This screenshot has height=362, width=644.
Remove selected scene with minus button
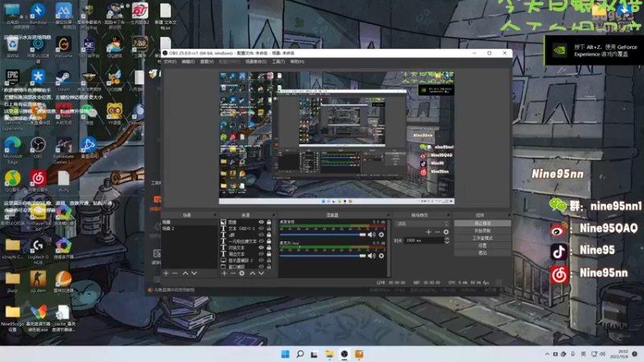pos(175,273)
